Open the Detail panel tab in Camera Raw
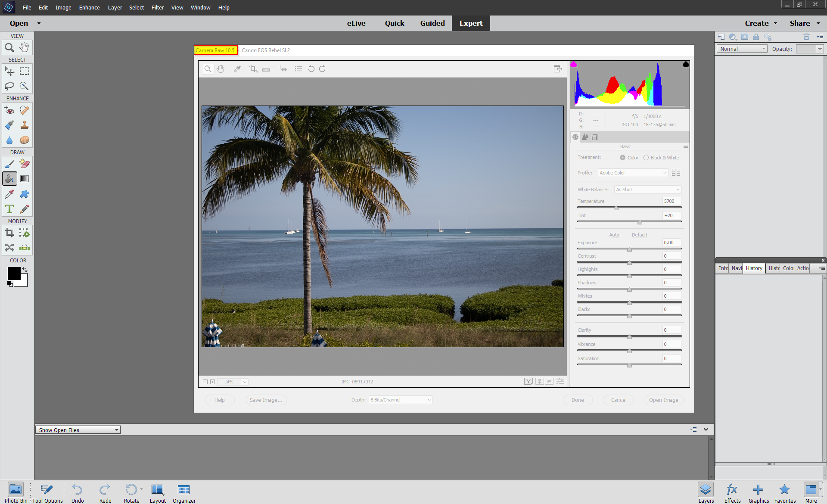This screenshot has height=504, width=827. 585,137
